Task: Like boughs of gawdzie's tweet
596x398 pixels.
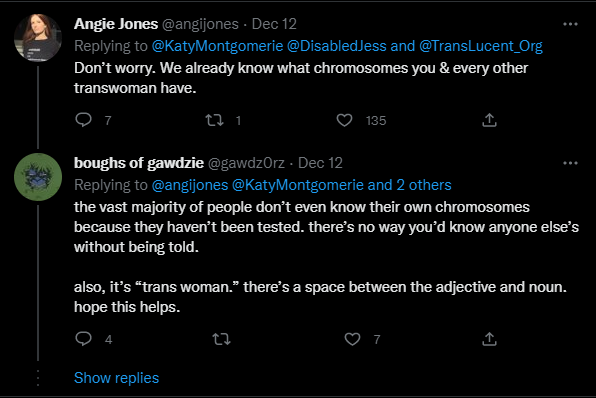Action: coord(352,339)
